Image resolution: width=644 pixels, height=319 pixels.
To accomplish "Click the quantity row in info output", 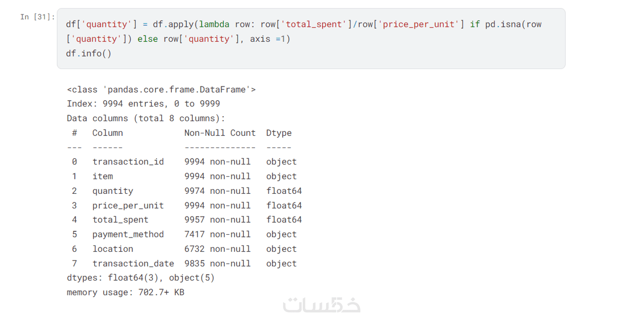I will [113, 191].
